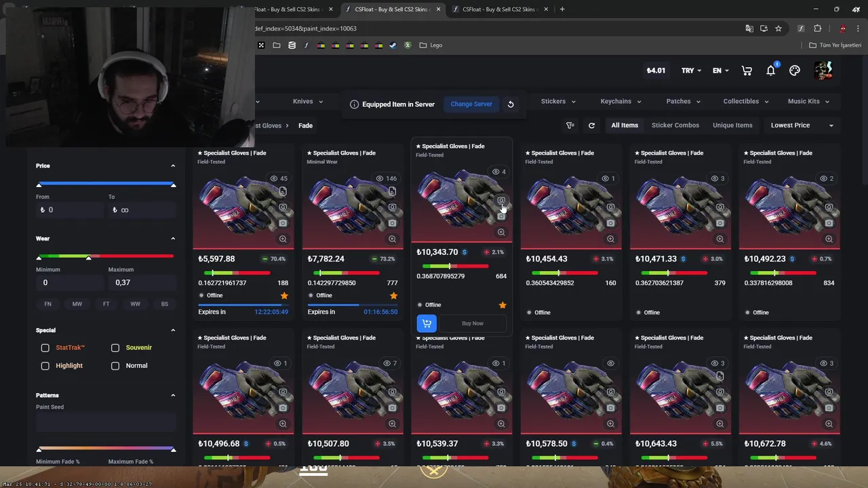Open the Keychains category menu
Screen dimensions: 868x488
pos(620,102)
